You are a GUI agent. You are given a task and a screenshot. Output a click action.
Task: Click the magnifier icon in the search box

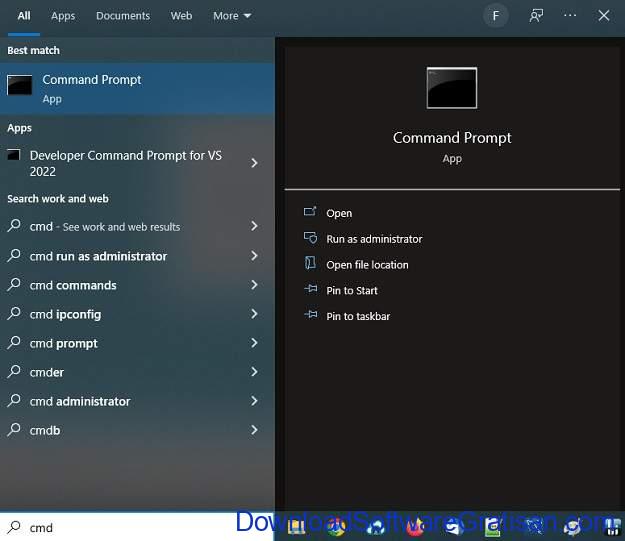pyautogui.click(x=14, y=527)
